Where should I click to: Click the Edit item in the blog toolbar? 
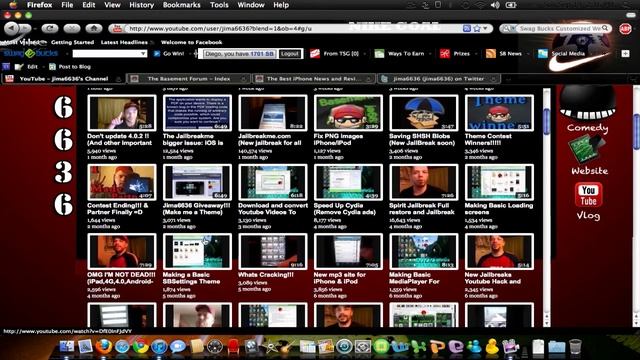coord(27,67)
